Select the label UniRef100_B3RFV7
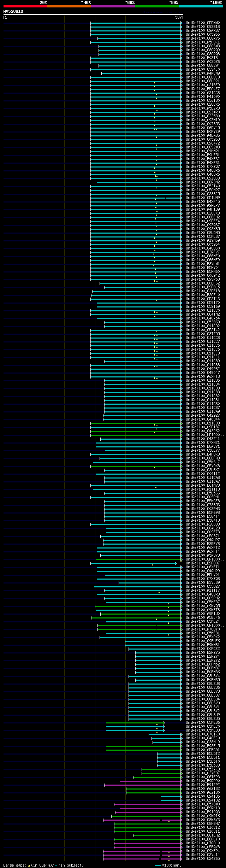This screenshot has height=868, width=226. 203,252
